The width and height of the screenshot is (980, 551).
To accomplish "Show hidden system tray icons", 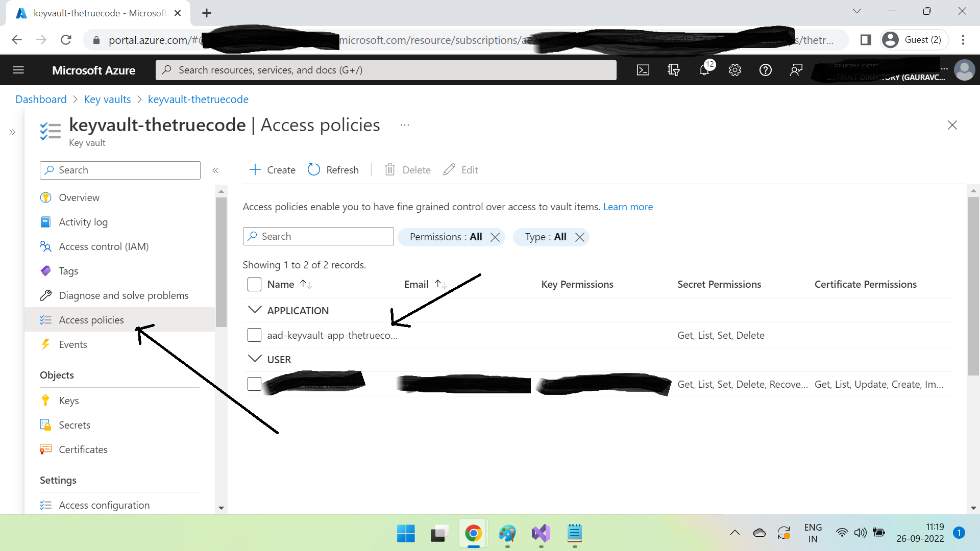I will [735, 533].
